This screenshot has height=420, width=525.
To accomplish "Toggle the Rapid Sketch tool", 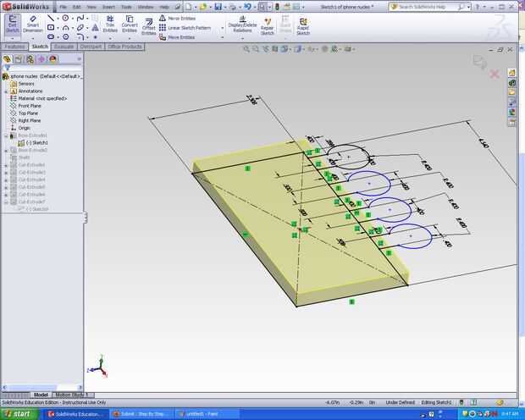I will click(303, 26).
